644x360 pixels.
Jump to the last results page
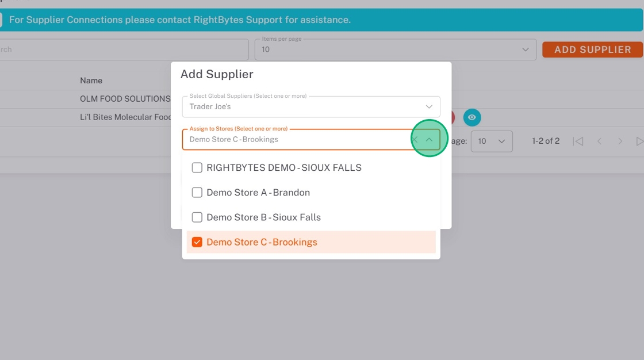point(639,141)
